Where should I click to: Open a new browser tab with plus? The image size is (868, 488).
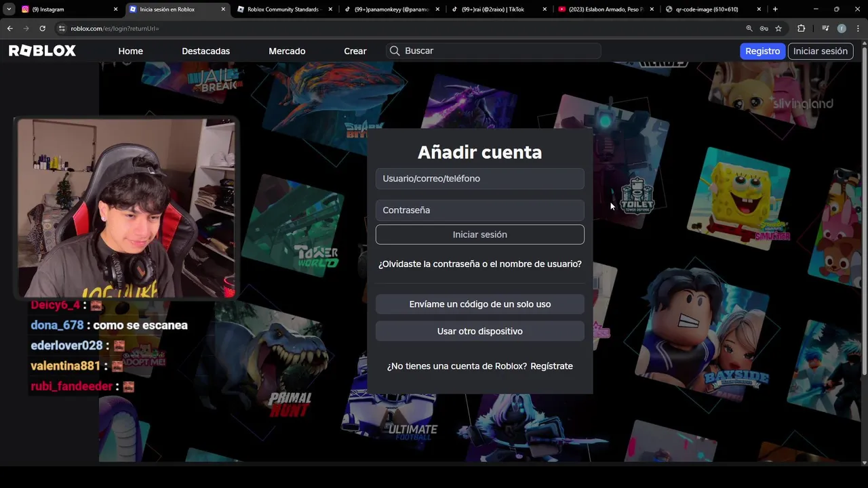(x=775, y=9)
